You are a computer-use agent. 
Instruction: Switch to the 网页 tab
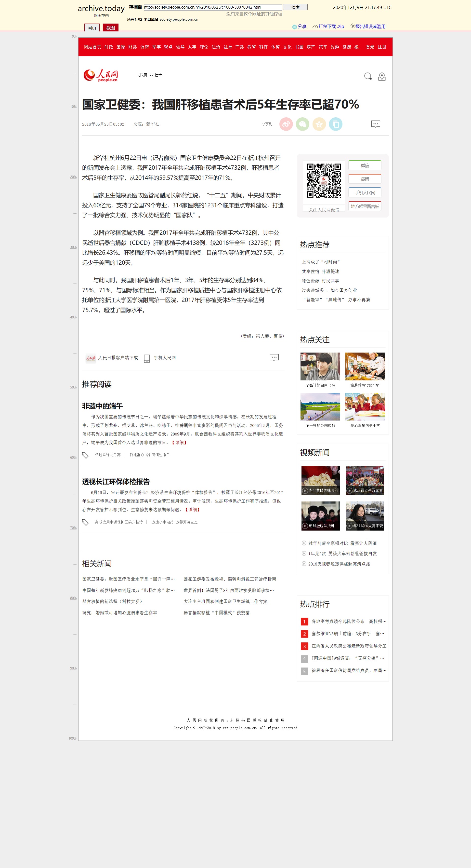[x=92, y=28]
